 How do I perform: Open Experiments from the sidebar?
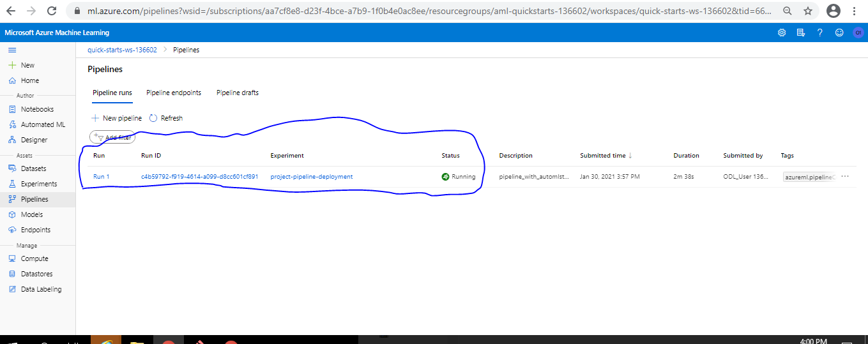pyautogui.click(x=38, y=184)
